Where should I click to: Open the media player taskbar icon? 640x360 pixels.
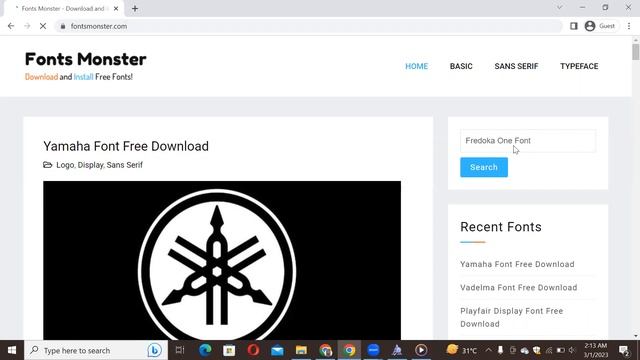[x=421, y=350]
